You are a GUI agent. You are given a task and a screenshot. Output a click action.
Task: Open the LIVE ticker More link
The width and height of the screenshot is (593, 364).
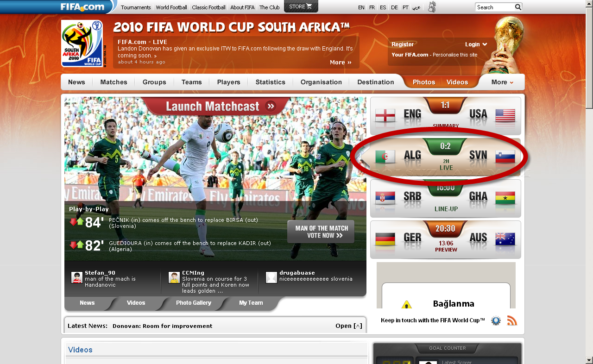[x=341, y=63]
